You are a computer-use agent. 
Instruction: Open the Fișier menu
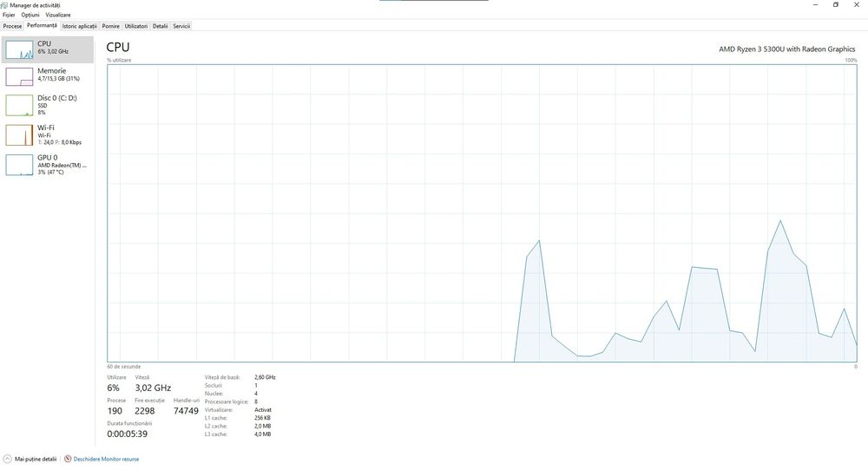tap(9, 15)
